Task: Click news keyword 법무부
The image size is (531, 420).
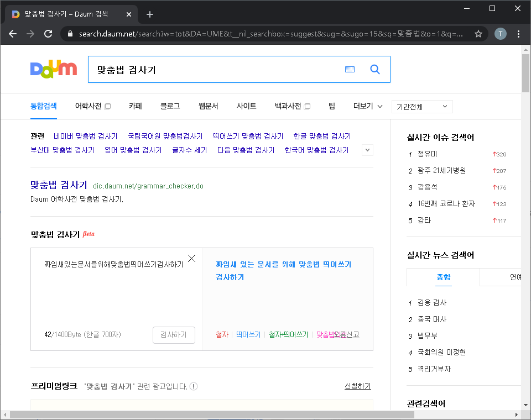Action: point(427,336)
